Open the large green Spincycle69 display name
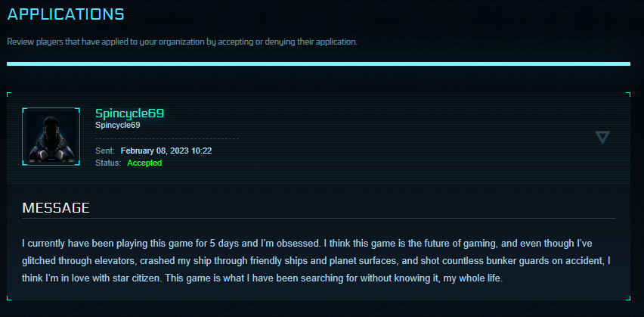644x317 pixels. coord(129,113)
